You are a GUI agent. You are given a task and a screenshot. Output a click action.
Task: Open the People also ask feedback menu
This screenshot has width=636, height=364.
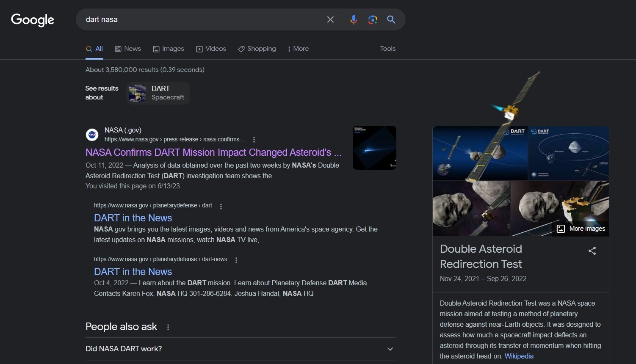point(167,327)
